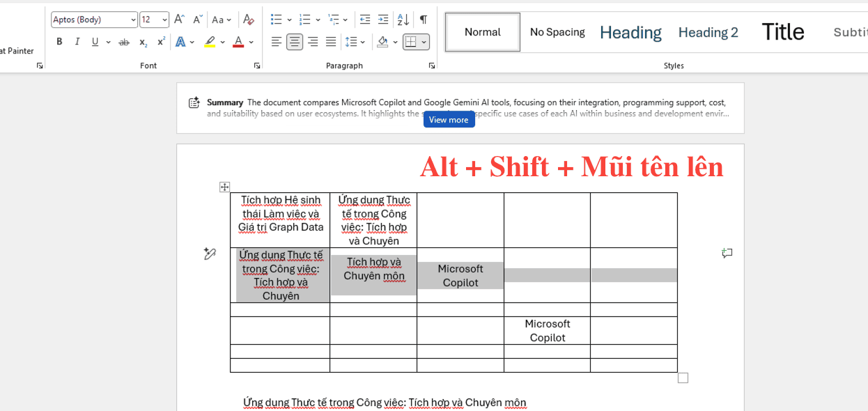Click Format Painter tool
The height and width of the screenshot is (411, 868).
pos(17,51)
